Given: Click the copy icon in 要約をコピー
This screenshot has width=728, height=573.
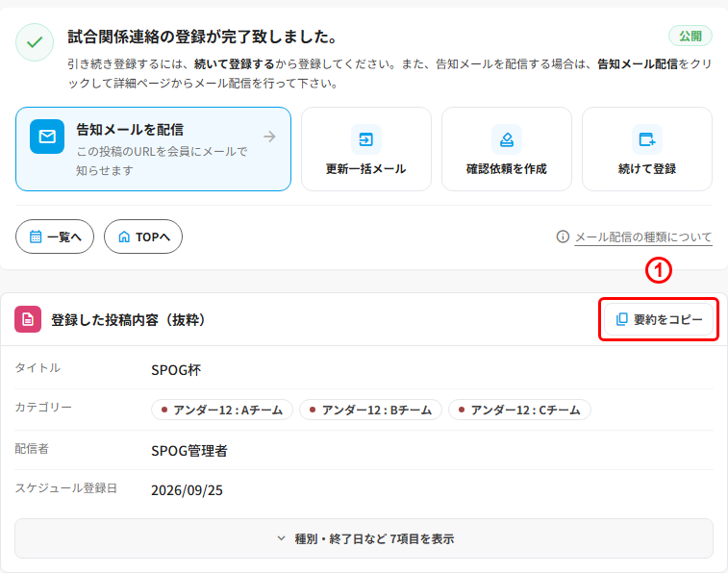Looking at the screenshot, I should point(621,319).
